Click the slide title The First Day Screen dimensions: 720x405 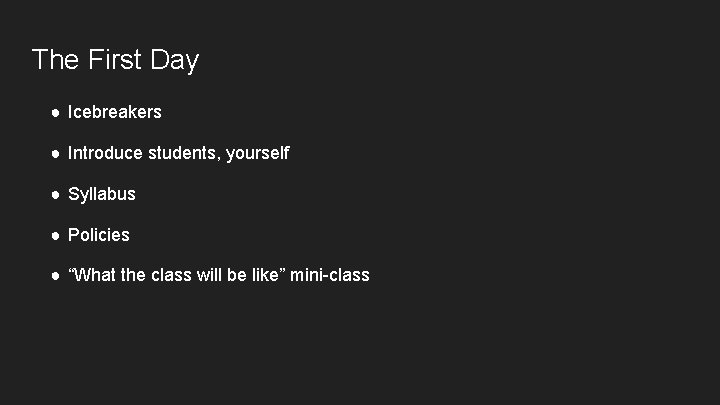[x=115, y=60]
